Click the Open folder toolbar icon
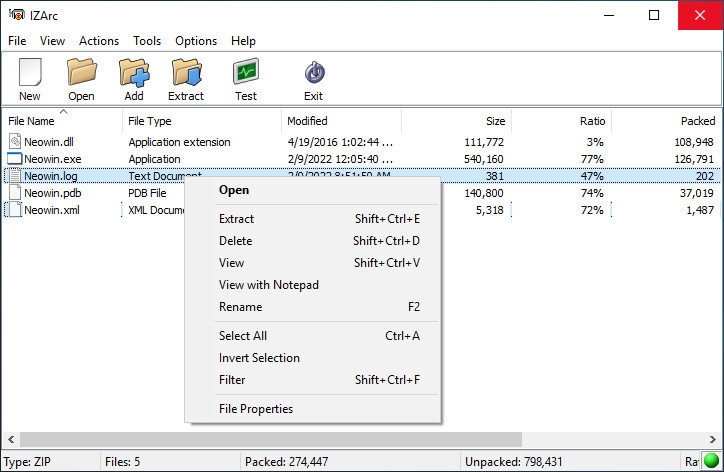 [x=82, y=72]
